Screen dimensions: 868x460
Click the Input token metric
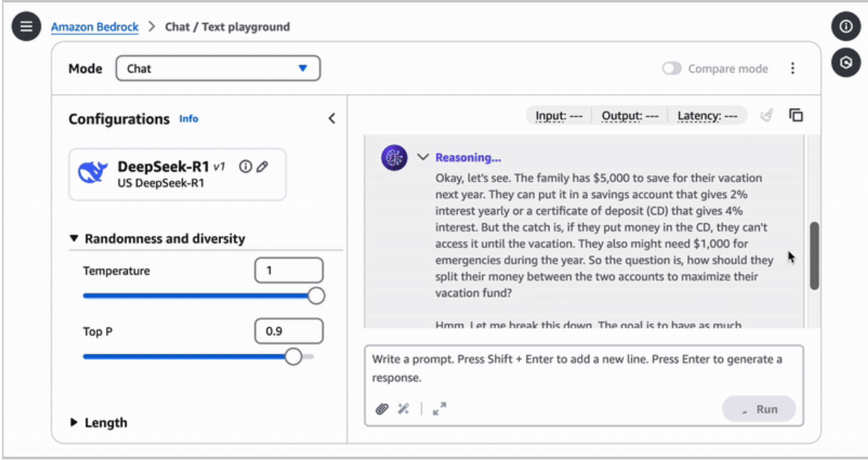click(559, 116)
